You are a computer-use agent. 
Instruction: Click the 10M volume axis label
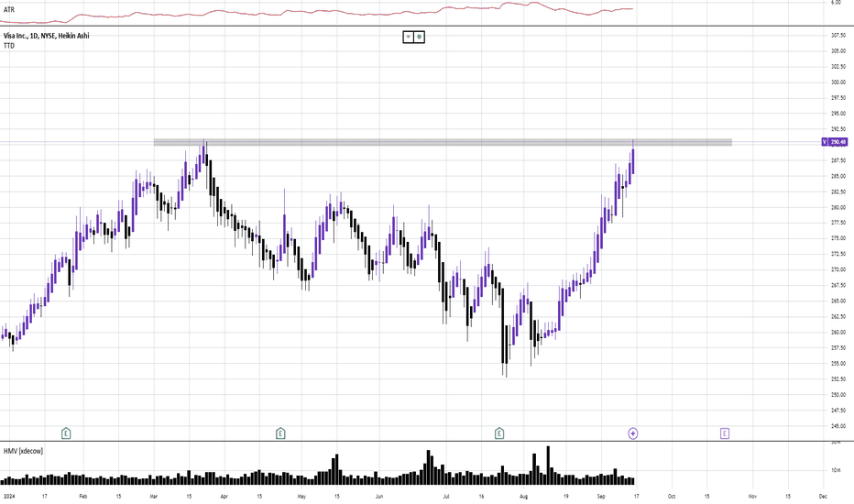pos(836,470)
